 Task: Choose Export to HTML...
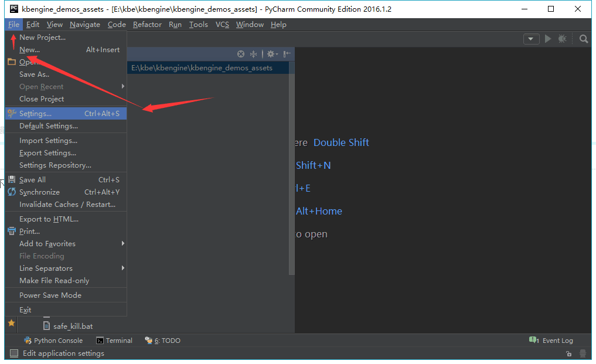click(66, 219)
